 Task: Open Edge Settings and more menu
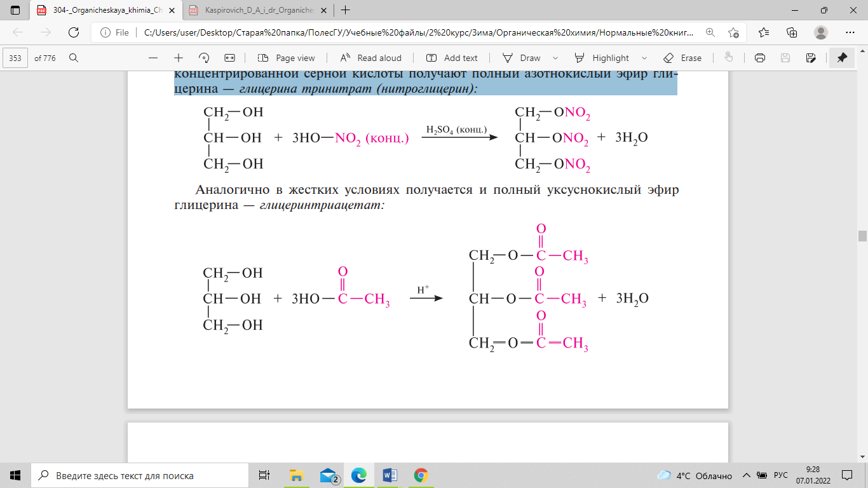(850, 32)
